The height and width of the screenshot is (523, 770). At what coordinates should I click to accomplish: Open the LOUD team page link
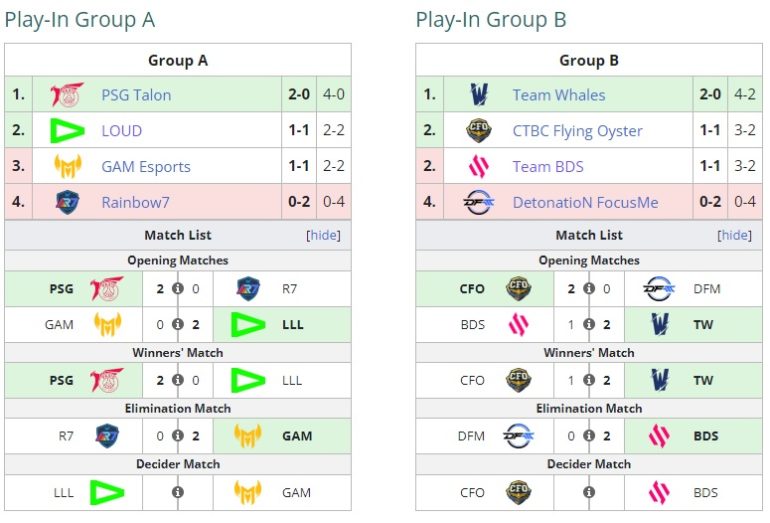122,131
